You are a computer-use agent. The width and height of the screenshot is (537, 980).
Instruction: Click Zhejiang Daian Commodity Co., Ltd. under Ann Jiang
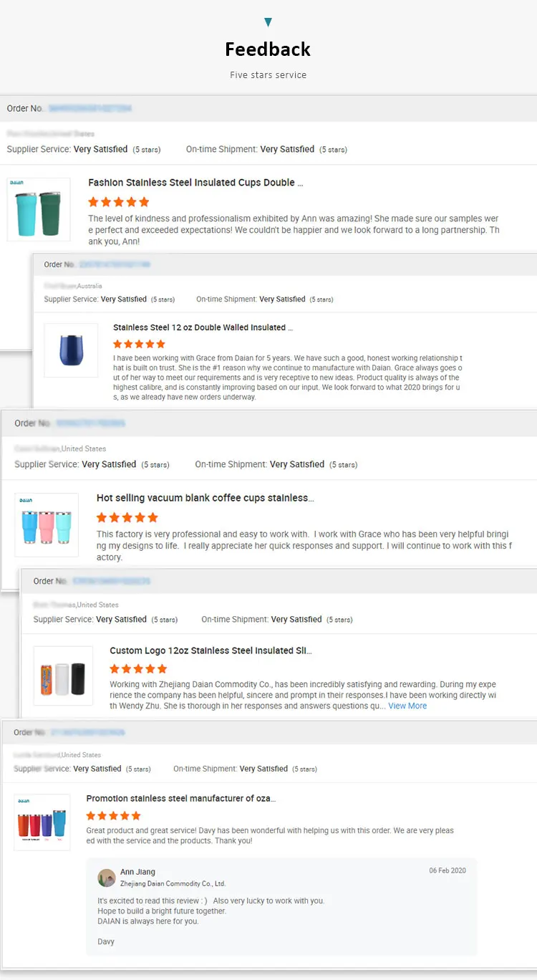(x=173, y=884)
